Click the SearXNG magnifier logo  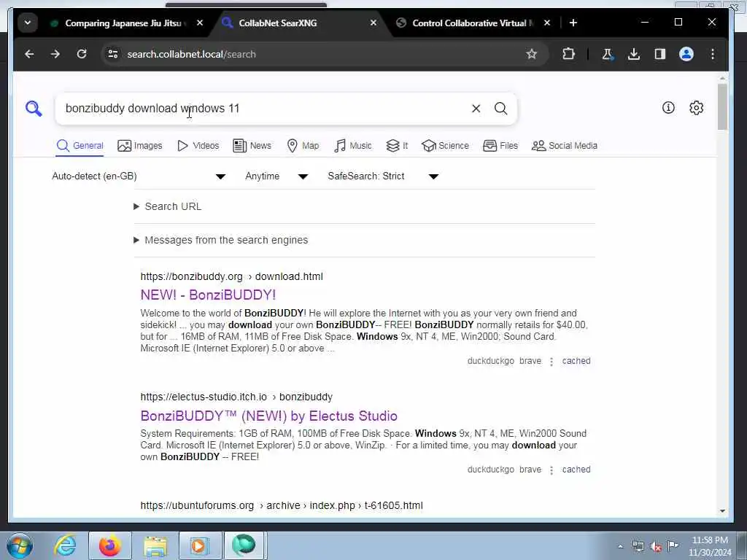coord(34,109)
